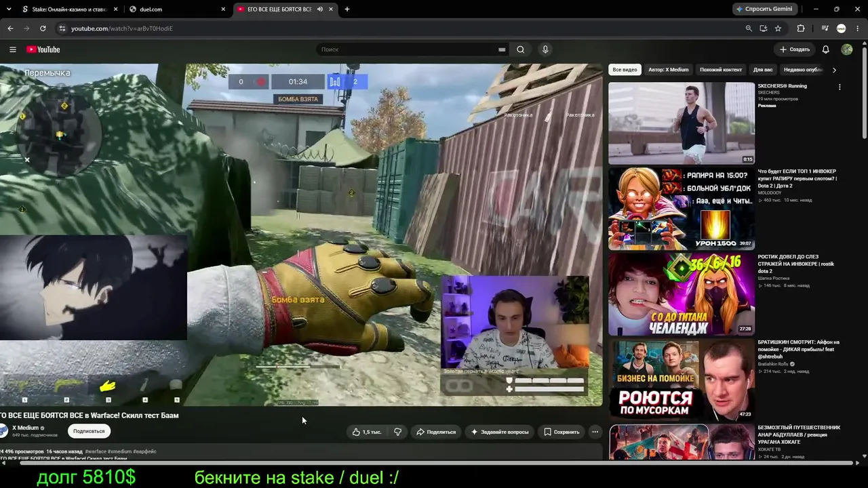Click the 'Задавайте вопросы' ask button
The height and width of the screenshot is (488, 868).
point(500,432)
